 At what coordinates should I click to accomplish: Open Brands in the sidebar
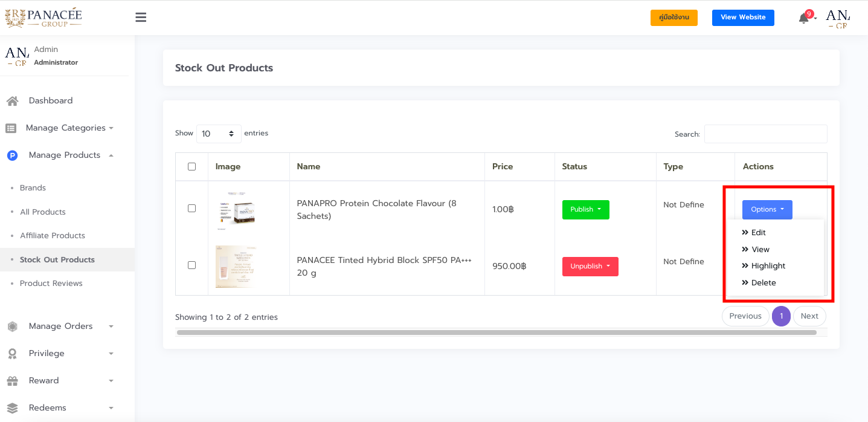(x=33, y=188)
